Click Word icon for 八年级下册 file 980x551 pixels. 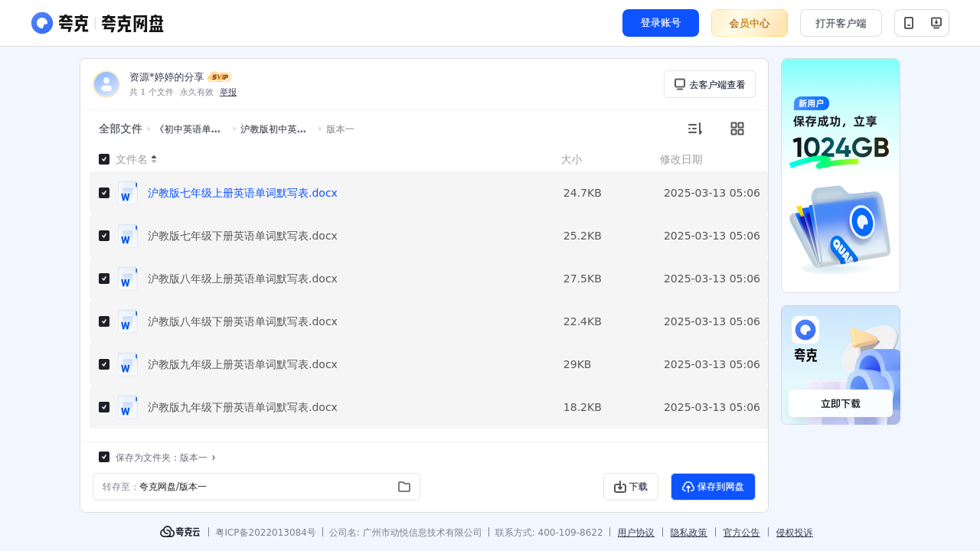click(128, 321)
